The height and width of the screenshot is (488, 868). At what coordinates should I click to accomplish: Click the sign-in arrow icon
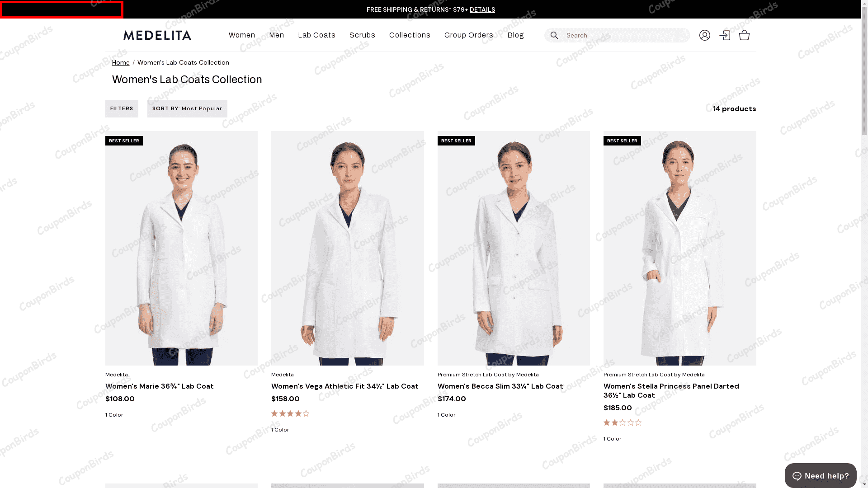tap(724, 35)
